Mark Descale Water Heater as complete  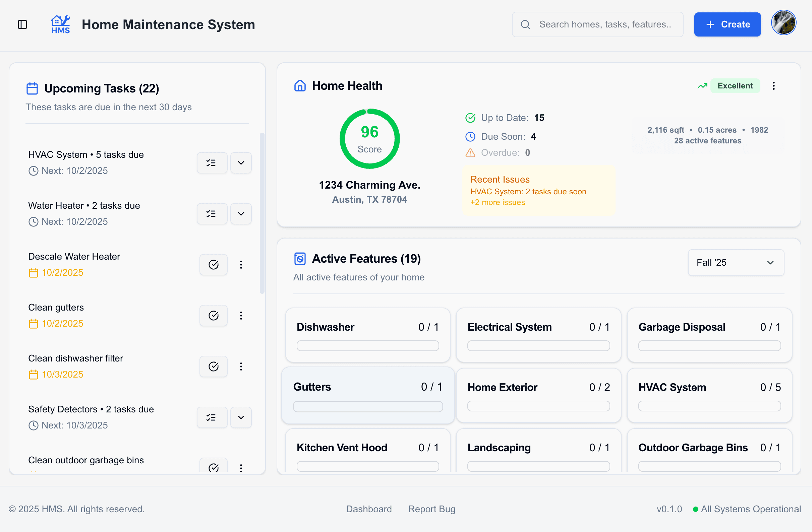213,264
